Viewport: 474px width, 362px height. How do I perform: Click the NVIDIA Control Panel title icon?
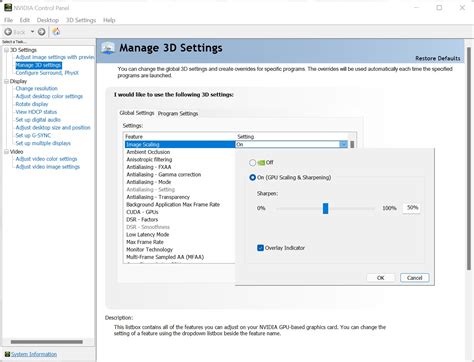click(8, 7)
